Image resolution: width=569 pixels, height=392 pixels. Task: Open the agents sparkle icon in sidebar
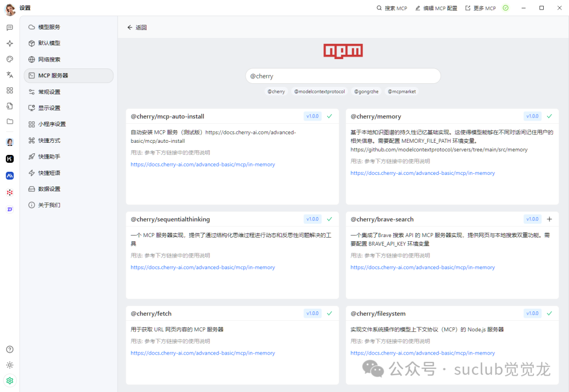[x=10, y=44]
